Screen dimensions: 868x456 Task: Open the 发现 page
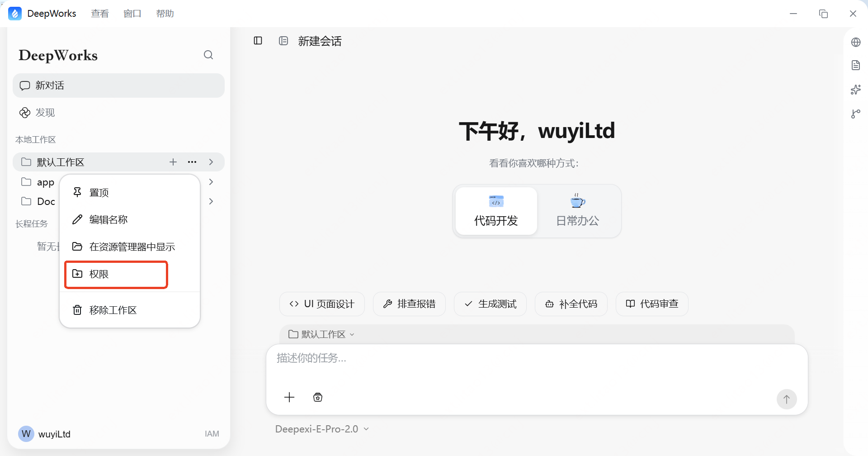118,113
